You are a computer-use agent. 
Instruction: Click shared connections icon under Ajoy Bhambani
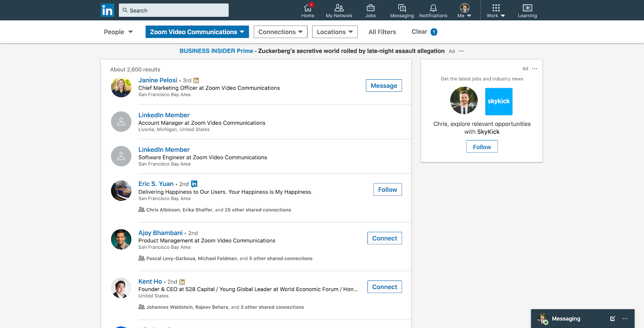(x=141, y=258)
